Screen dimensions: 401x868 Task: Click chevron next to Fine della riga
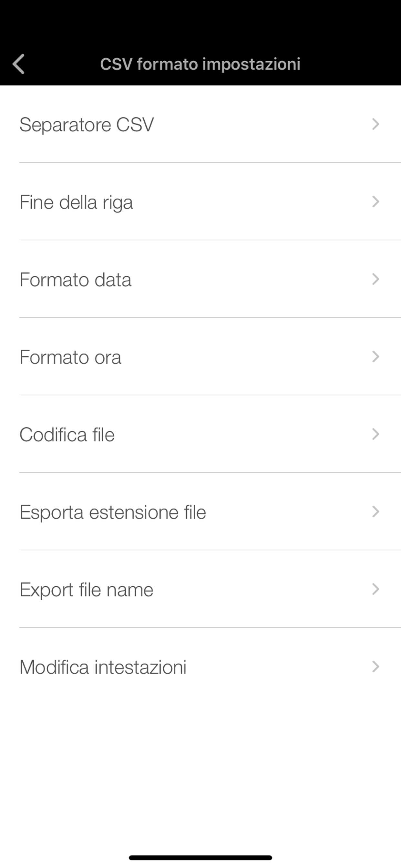point(375,202)
